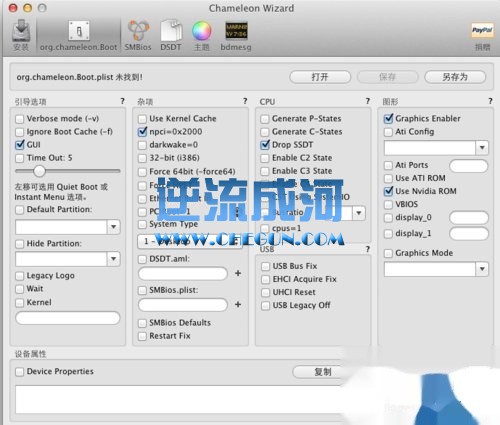The height and width of the screenshot is (425, 500).
Task: Click the SMBios.plist path input field
Action: (x=183, y=305)
